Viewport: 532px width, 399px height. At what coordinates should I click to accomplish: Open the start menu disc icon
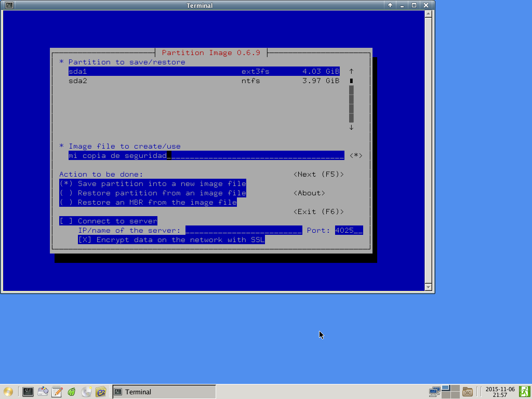tap(8, 392)
